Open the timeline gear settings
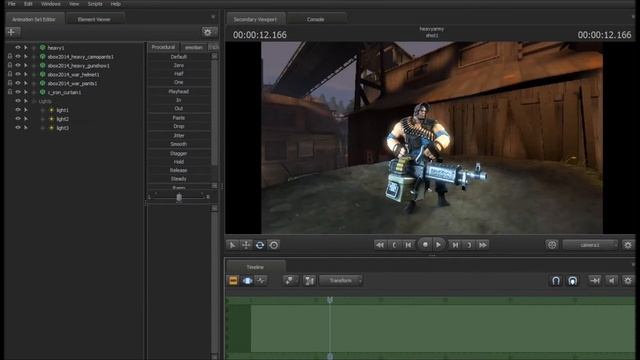 point(628,280)
